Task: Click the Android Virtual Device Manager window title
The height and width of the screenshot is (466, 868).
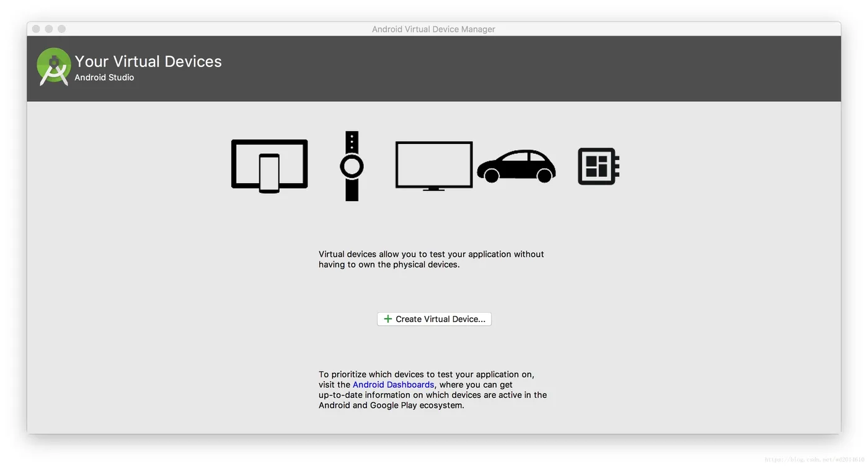Action: (433, 29)
